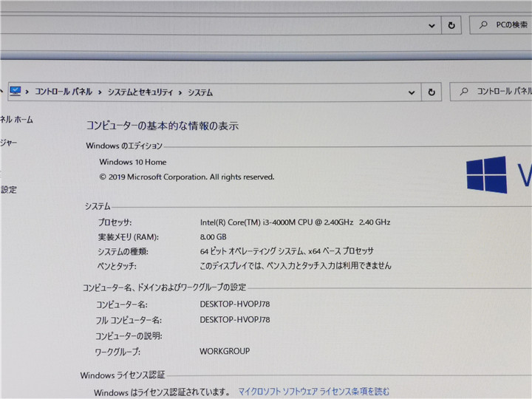Click the Windows logo
This screenshot has width=532, height=399.
click(x=487, y=174)
